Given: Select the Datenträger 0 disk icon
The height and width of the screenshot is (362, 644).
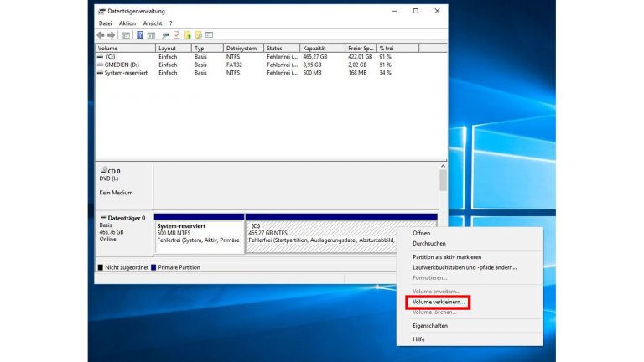Looking at the screenshot, I should click(103, 218).
